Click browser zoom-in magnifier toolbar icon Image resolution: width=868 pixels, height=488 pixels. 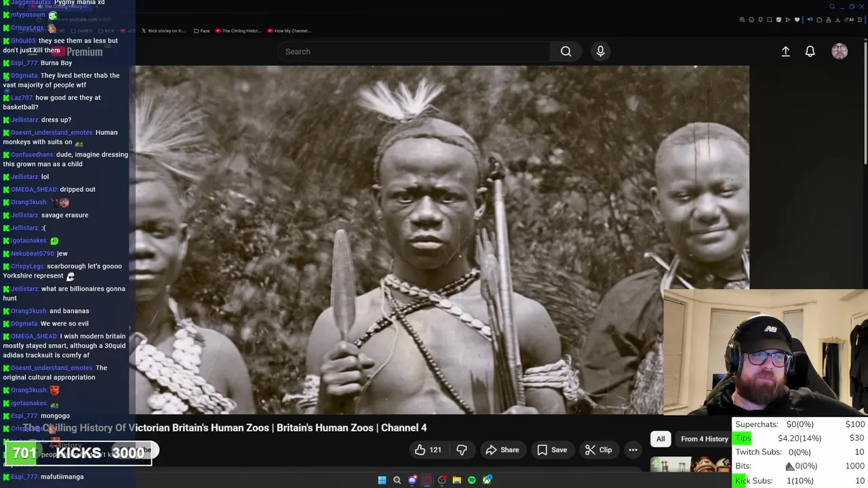click(x=742, y=20)
